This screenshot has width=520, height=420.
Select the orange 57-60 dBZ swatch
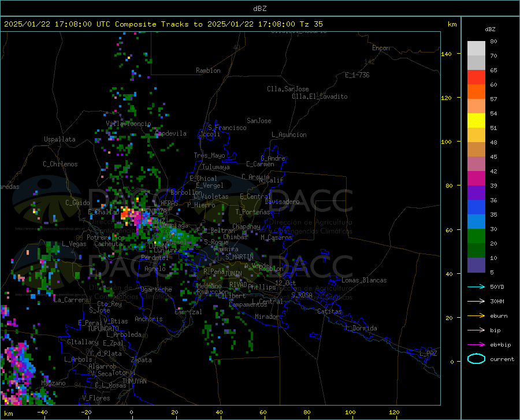476,92
